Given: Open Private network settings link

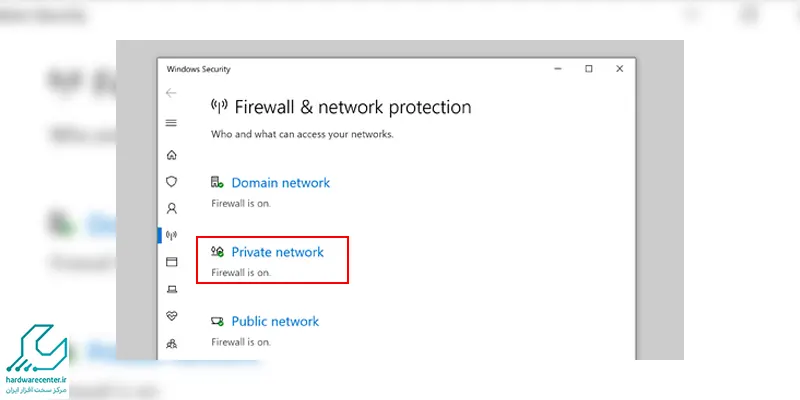Looking at the screenshot, I should tap(277, 252).
